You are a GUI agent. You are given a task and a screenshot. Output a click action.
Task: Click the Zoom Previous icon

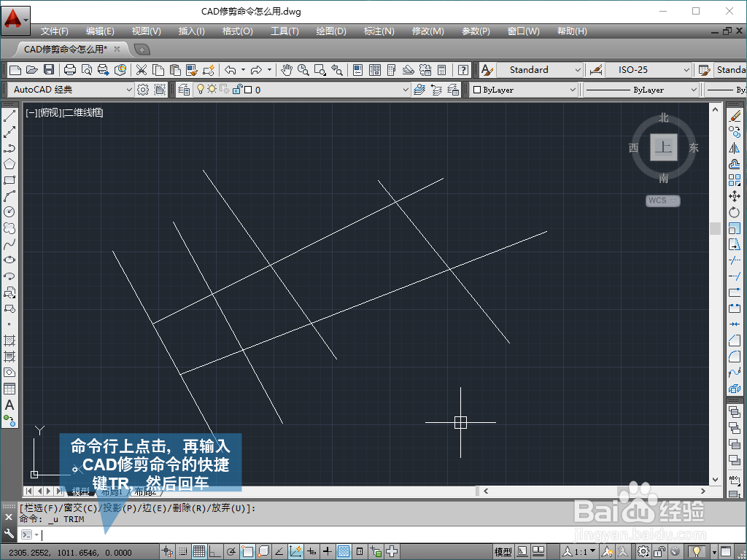click(337, 70)
